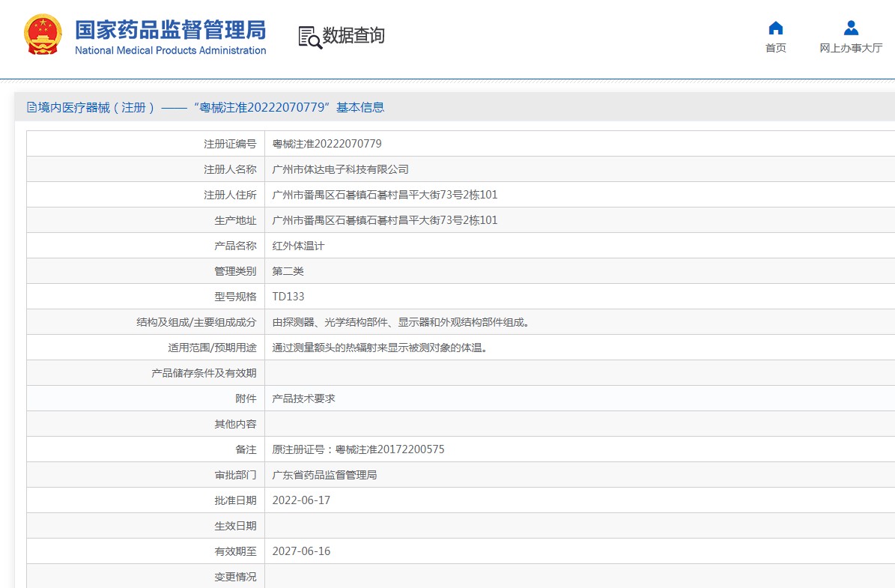
Task: Click the national emblem logo
Action: coord(43,34)
